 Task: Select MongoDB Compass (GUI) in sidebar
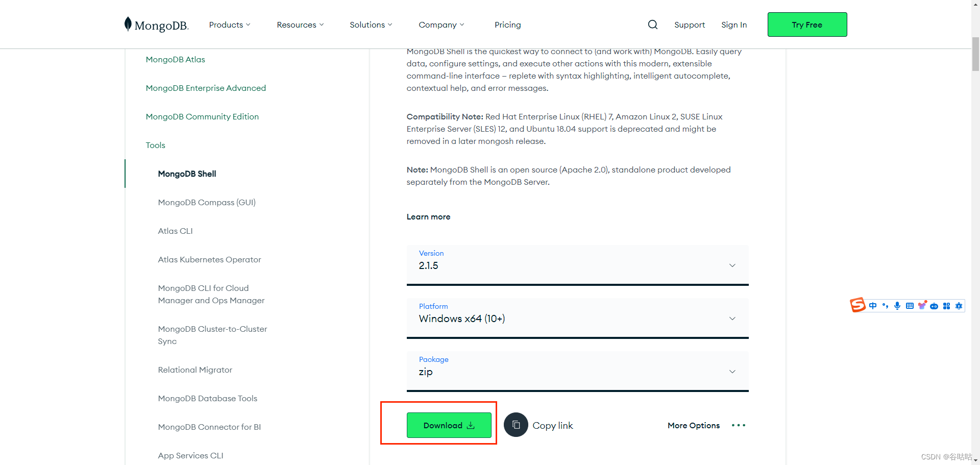[x=207, y=202]
